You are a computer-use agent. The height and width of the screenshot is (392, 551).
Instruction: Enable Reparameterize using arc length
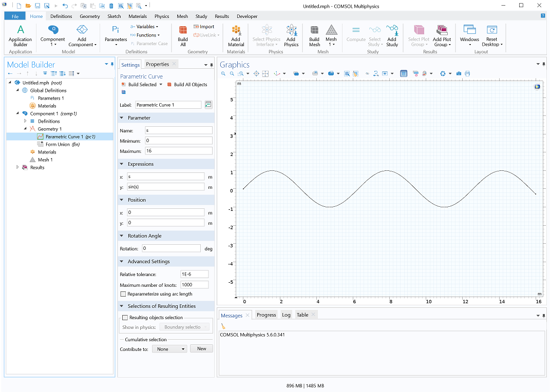click(123, 294)
